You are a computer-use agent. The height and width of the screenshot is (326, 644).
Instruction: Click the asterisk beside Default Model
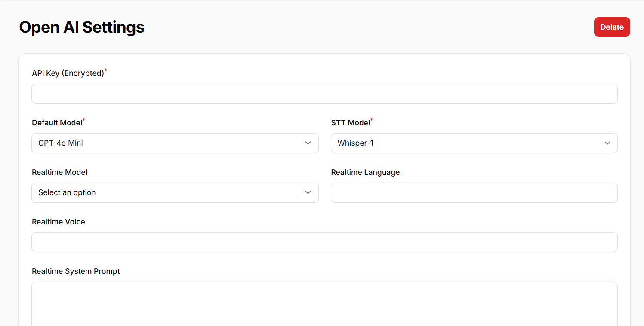(x=83, y=119)
